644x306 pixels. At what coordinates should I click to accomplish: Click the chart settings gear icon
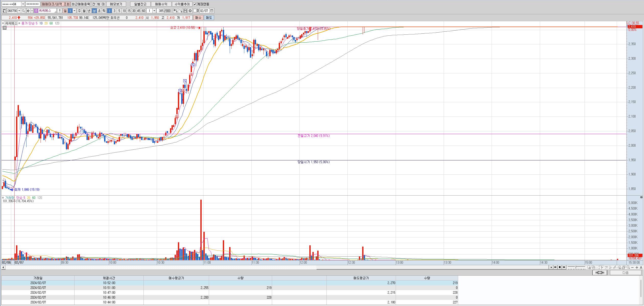[x=190, y=11]
